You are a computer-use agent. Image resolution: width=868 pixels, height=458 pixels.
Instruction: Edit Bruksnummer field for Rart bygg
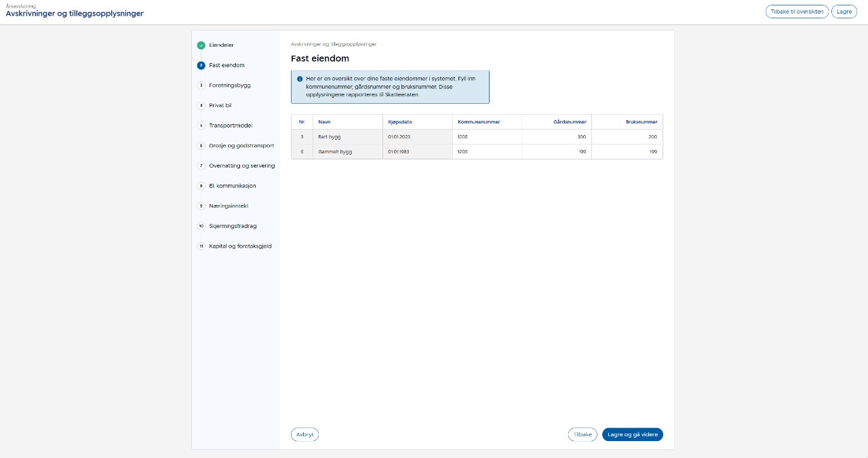[x=627, y=137]
